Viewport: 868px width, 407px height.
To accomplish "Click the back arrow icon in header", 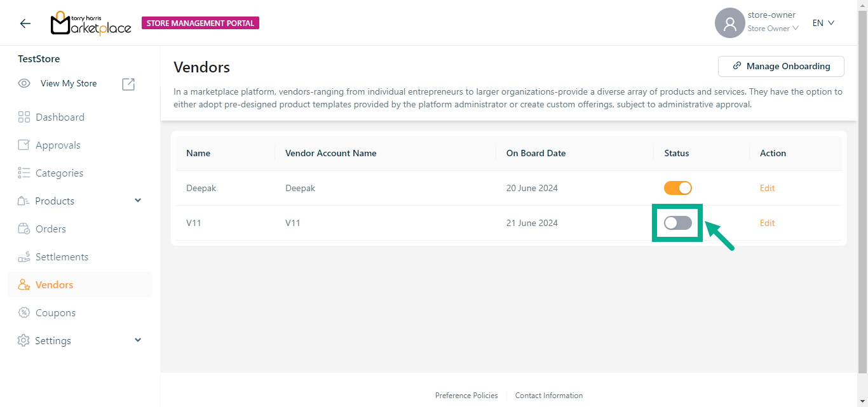I will (x=25, y=23).
